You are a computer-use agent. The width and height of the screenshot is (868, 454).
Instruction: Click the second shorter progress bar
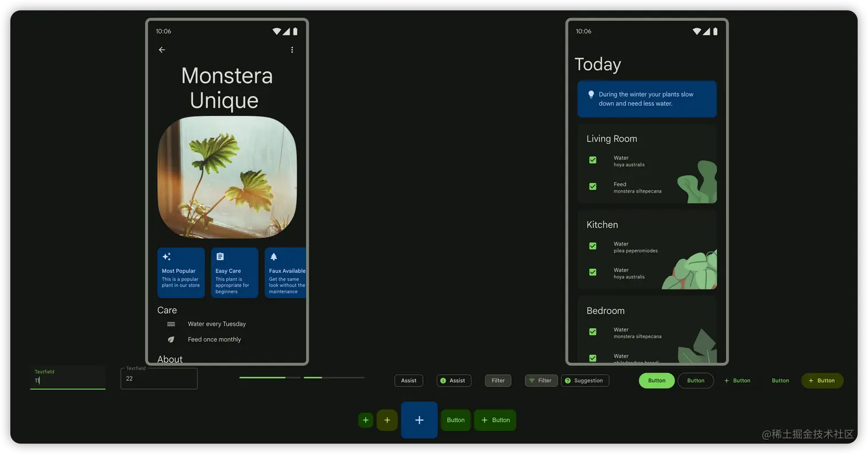(334, 378)
